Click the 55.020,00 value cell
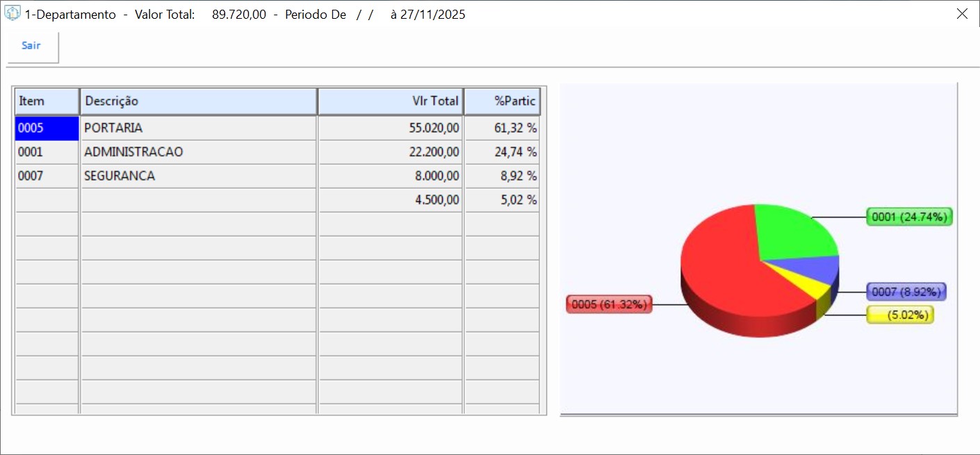Screen dimensions: 980x455 point(391,129)
